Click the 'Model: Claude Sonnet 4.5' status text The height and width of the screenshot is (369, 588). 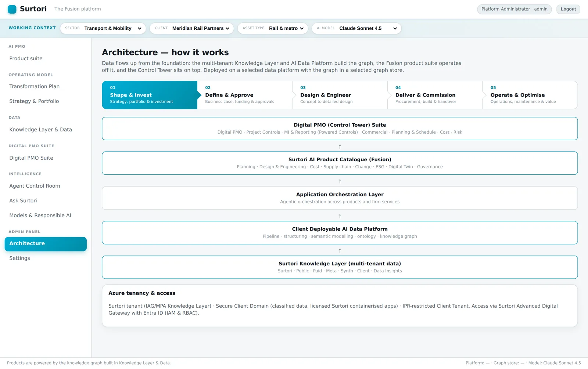click(555, 363)
